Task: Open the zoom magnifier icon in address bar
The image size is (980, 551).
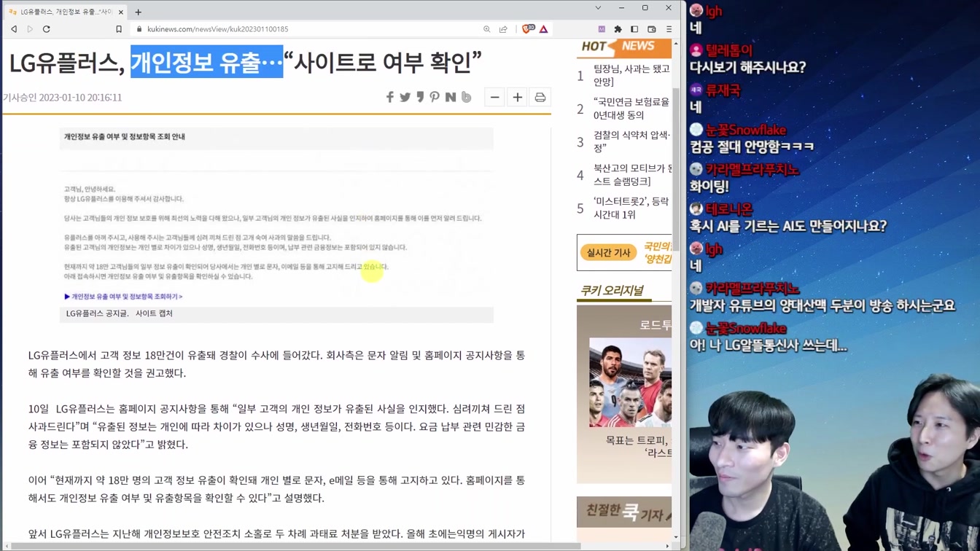Action: click(x=486, y=29)
